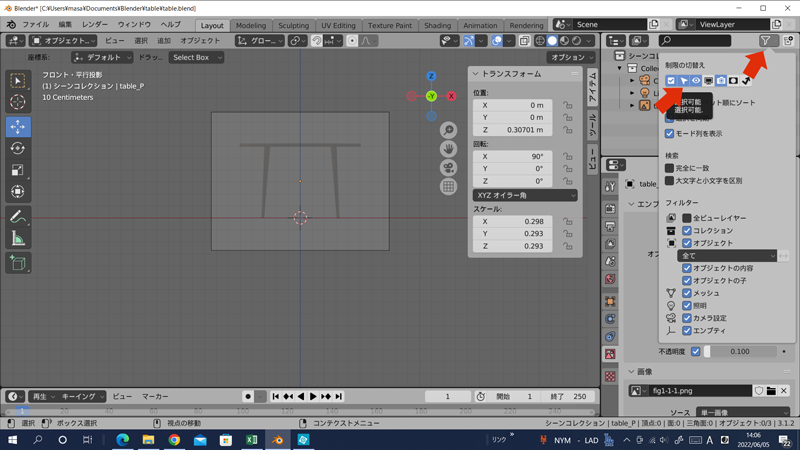Open the オプション dropdown
This screenshot has width=800, height=450.
[x=571, y=58]
